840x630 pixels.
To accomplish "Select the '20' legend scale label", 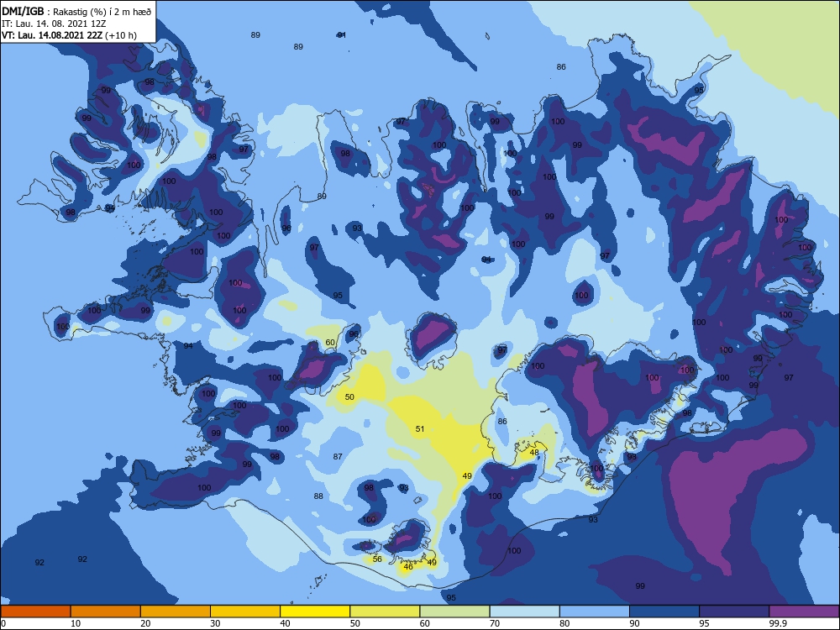I will coord(145,623).
